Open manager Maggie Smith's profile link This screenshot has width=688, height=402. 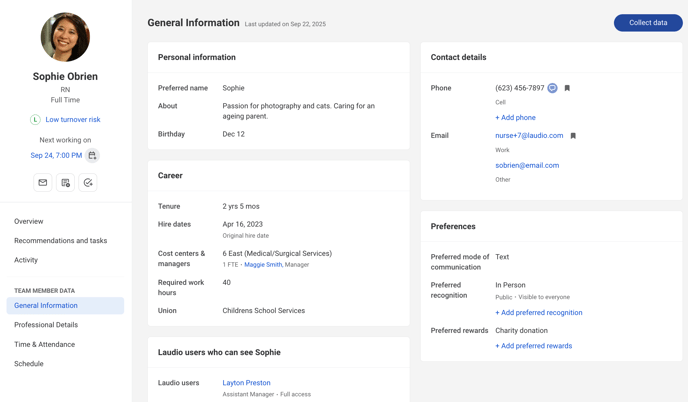coord(263,265)
